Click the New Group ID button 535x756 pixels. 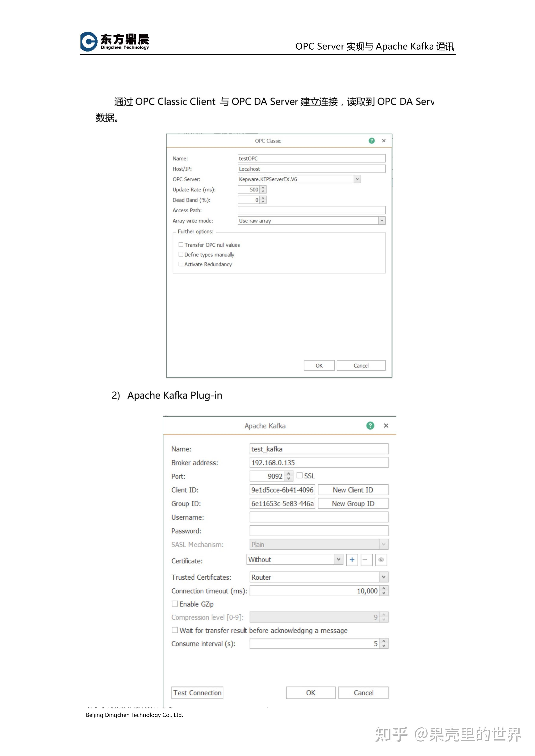[353, 503]
